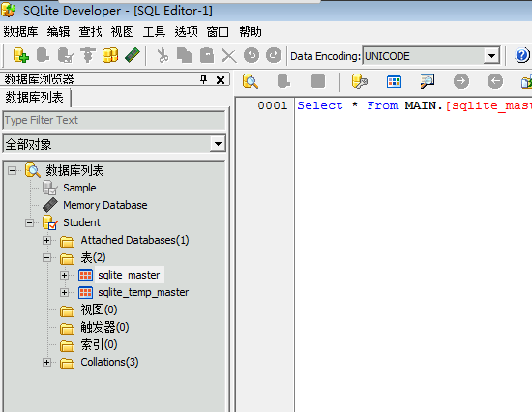Open the 全部对象 object filter dropdown
This screenshot has width=532, height=412.
[x=218, y=144]
